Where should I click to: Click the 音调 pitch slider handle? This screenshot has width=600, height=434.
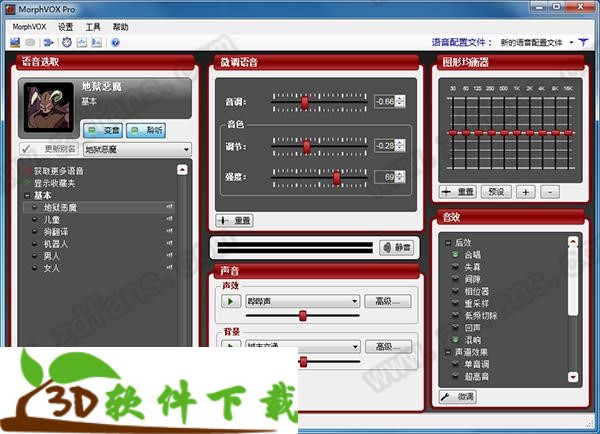click(305, 103)
